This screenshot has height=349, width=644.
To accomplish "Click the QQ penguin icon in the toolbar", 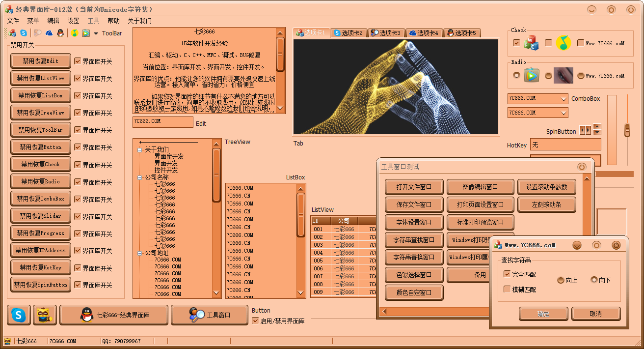I will [60, 33].
